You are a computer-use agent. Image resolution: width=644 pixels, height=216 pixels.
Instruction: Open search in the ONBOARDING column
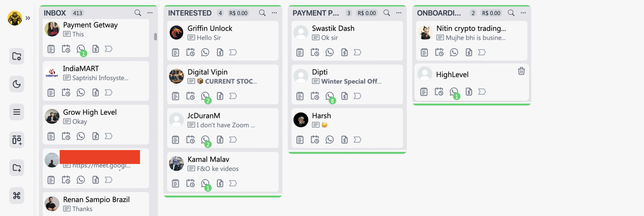(x=511, y=13)
